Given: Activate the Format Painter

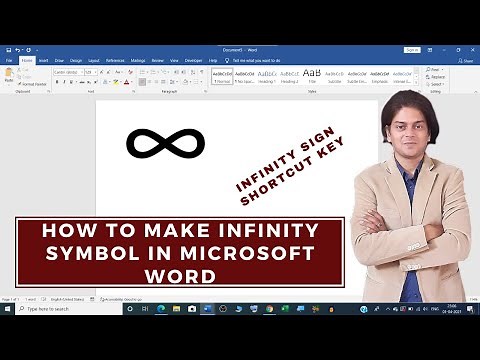Looking at the screenshot, I should tap(32, 84).
